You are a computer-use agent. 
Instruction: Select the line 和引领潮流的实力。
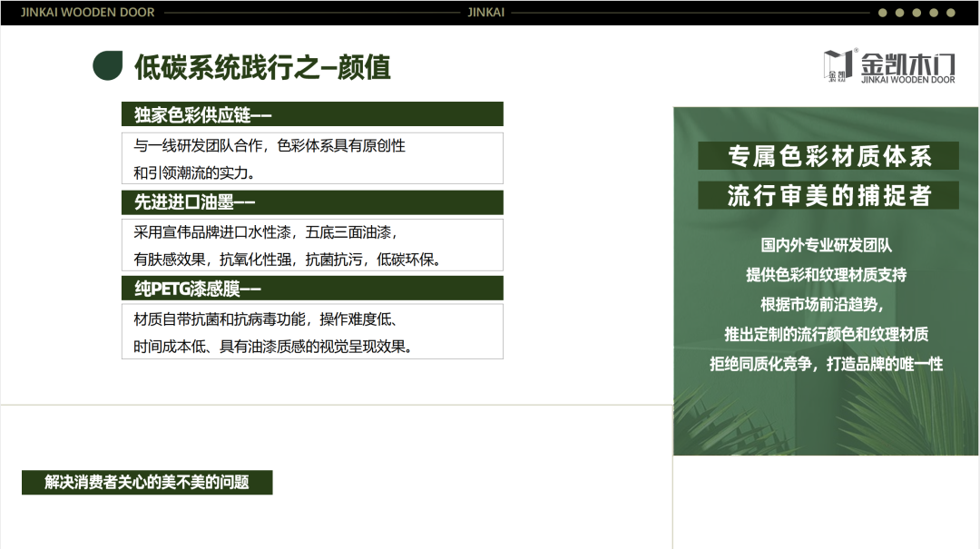tap(194, 172)
